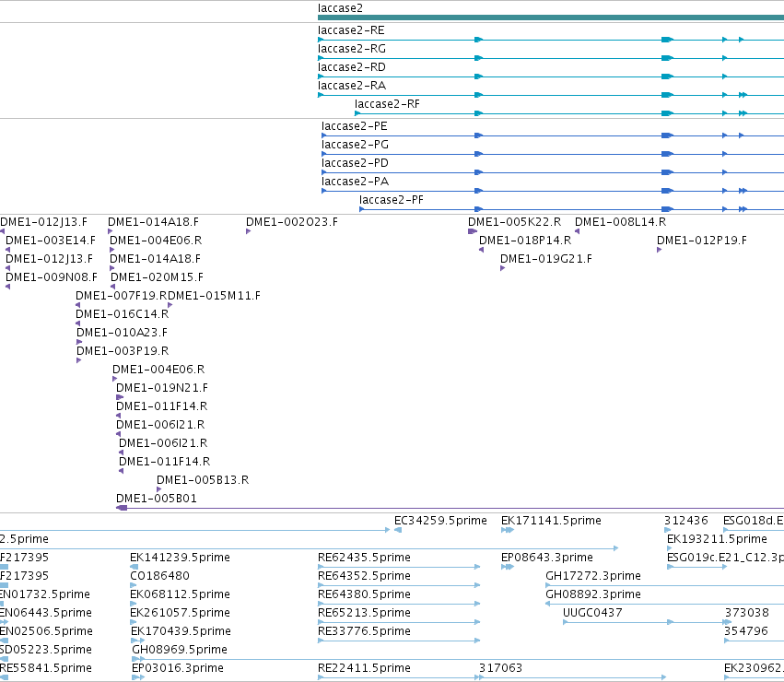This screenshot has width=784, height=682.
Task: Open DME1-003E14.F feature label
Action: pyautogui.click(x=50, y=241)
